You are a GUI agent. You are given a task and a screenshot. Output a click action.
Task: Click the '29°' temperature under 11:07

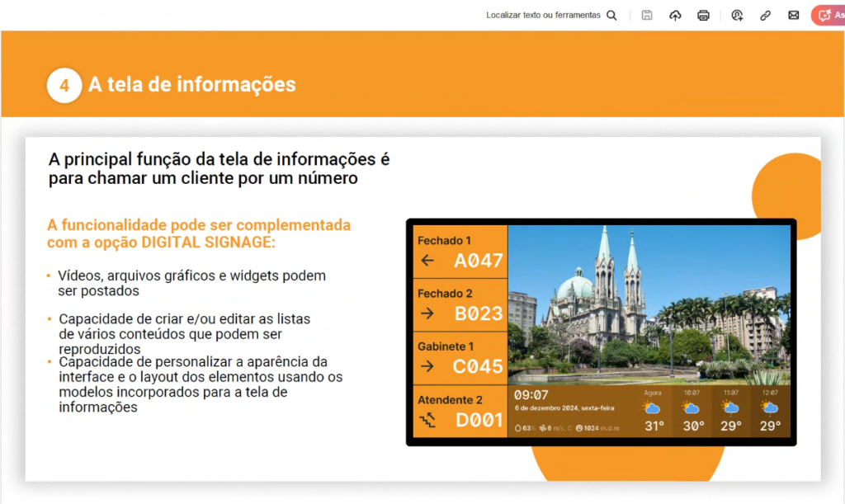tap(731, 426)
